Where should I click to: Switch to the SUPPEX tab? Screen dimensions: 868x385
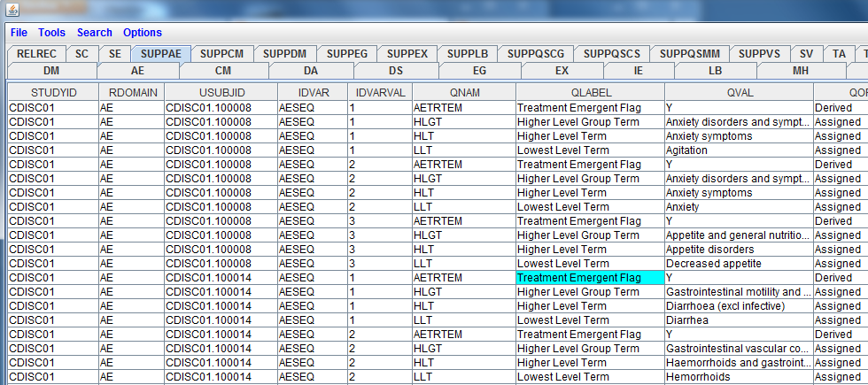(407, 54)
